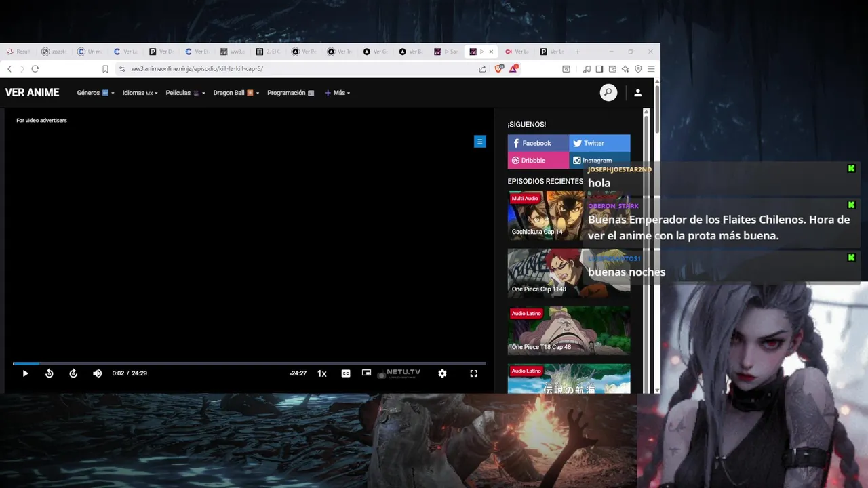The width and height of the screenshot is (868, 488).
Task: Expand the Películas dropdown menu
Action: (185, 93)
